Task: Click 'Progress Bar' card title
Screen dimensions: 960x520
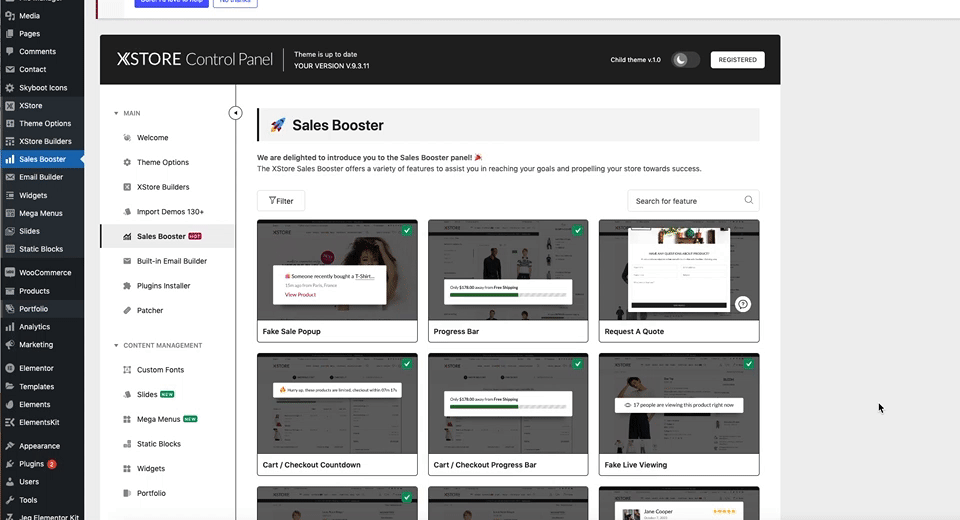Action: [x=456, y=331]
